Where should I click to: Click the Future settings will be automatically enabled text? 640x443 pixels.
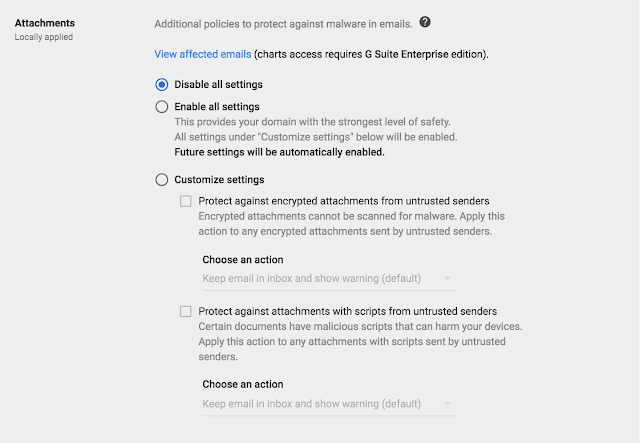pyautogui.click(x=279, y=153)
